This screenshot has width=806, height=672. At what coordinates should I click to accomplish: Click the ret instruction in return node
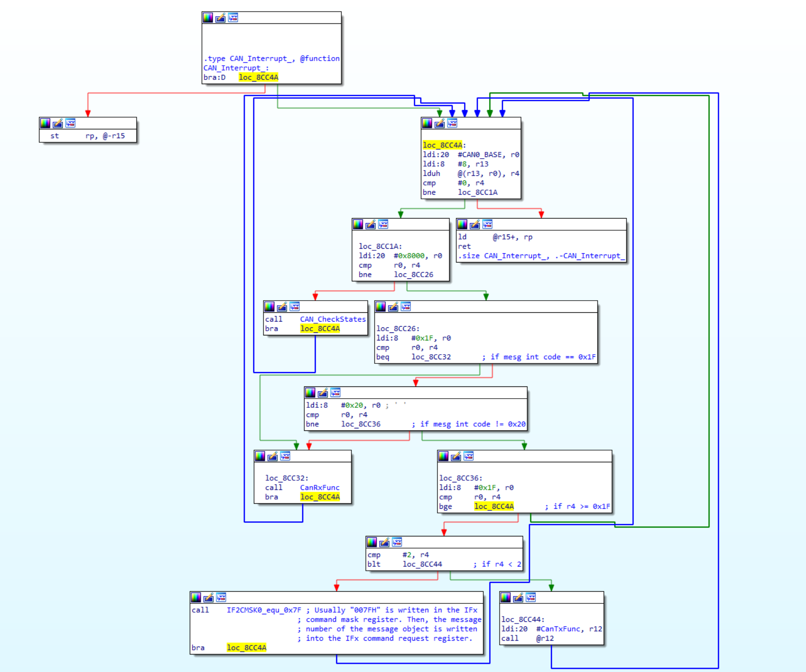(x=464, y=246)
